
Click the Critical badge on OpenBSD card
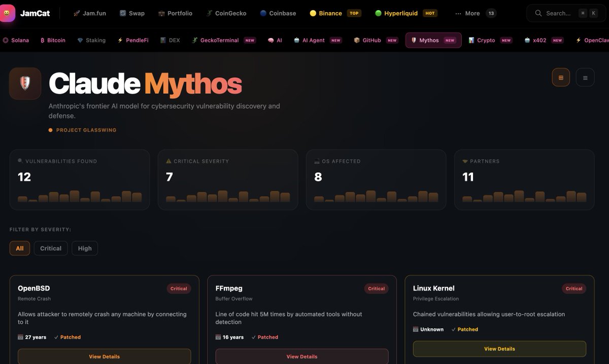tap(179, 288)
